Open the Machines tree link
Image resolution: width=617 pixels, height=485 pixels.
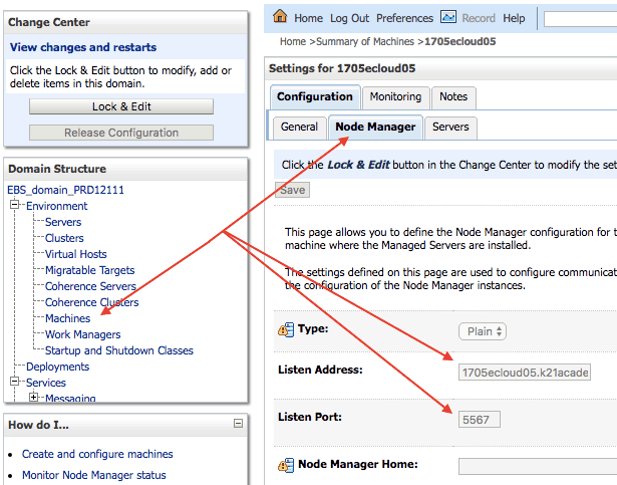point(68,318)
